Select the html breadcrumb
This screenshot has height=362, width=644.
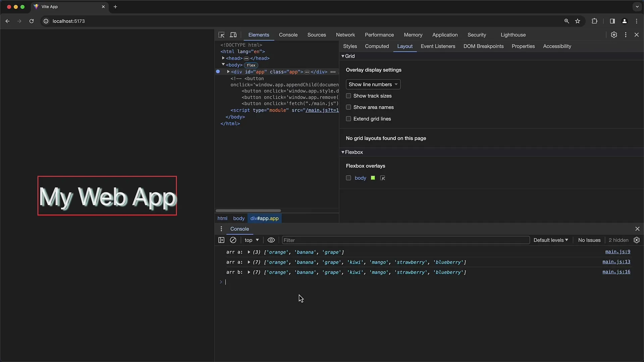(222, 218)
